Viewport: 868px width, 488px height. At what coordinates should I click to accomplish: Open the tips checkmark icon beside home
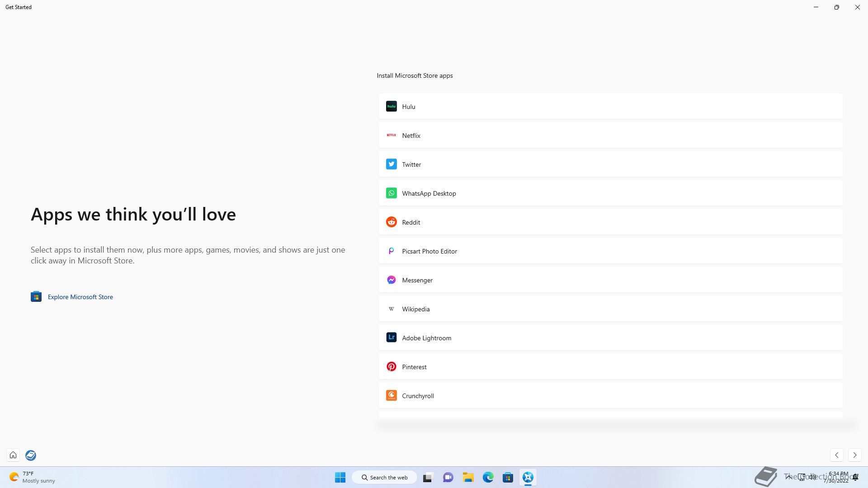pyautogui.click(x=31, y=455)
